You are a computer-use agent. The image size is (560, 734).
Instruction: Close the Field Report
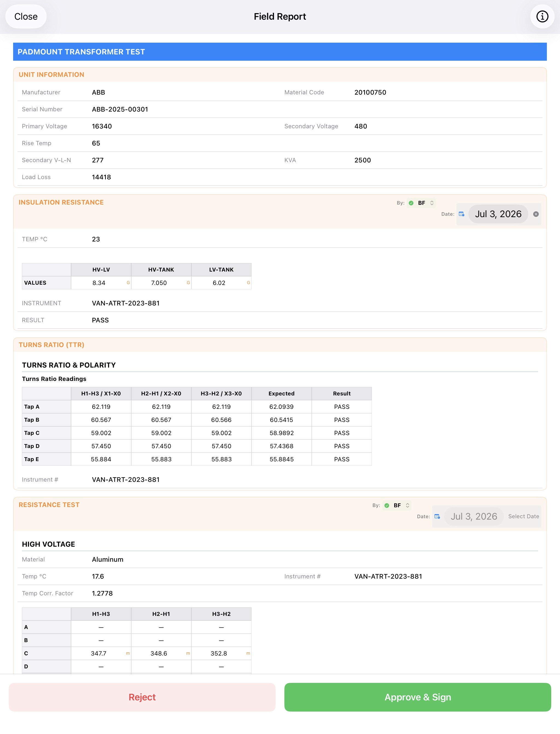(x=26, y=16)
